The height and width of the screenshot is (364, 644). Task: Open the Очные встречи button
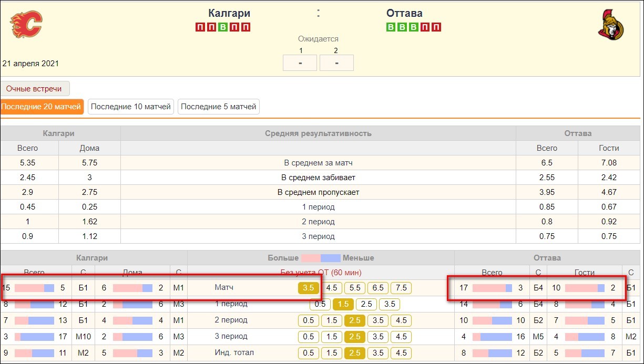(x=35, y=89)
